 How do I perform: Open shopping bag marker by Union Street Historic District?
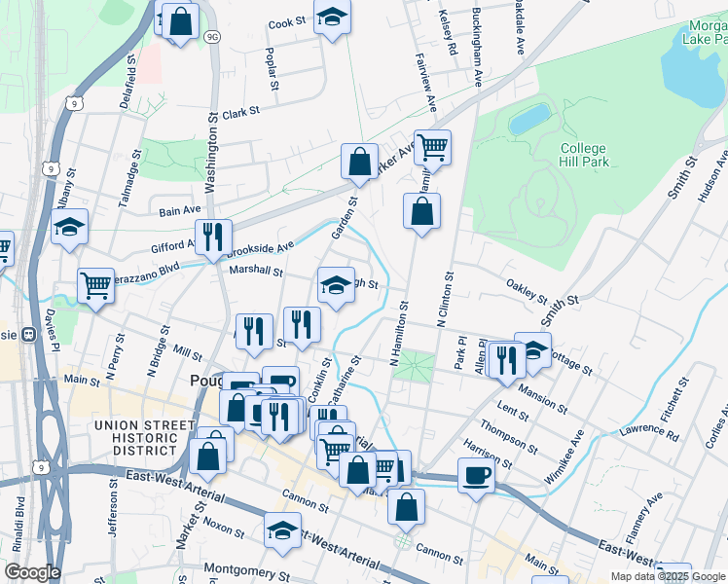click(208, 457)
